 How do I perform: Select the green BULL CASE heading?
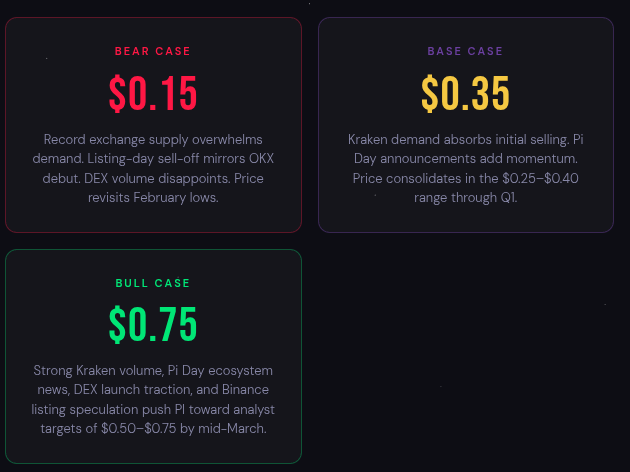(x=152, y=283)
